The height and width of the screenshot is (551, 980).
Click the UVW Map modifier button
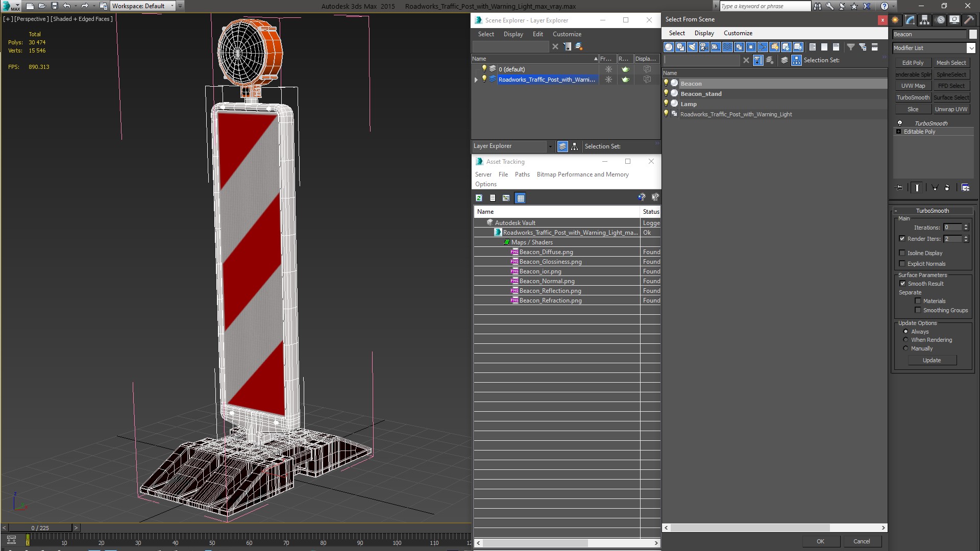[913, 86]
